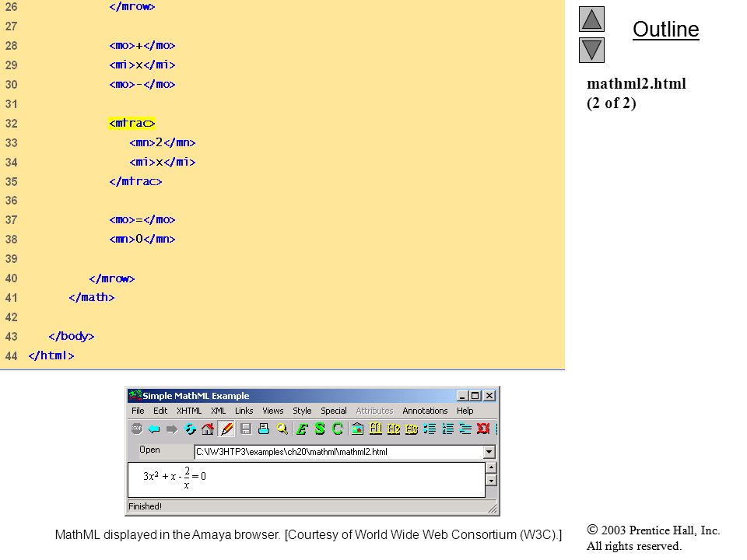Open the Views menu
This screenshot has height=560, width=747.
pyautogui.click(x=273, y=411)
